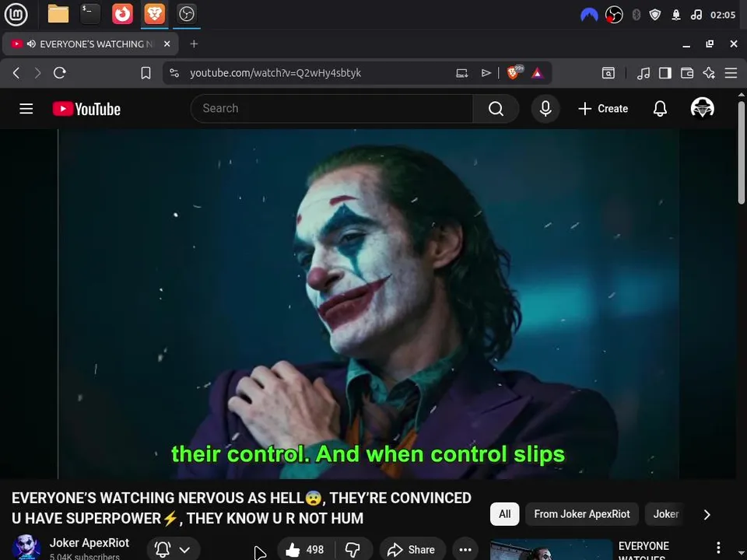Open the Joker ApexRiot channel name
This screenshot has width=747, height=560.
point(89,543)
